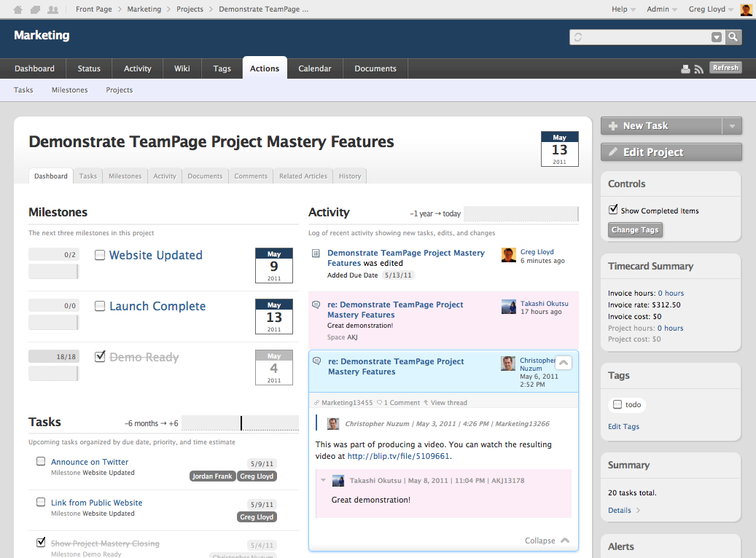Open the RSS feed icon
Viewport: 756px width, 558px height.
698,69
